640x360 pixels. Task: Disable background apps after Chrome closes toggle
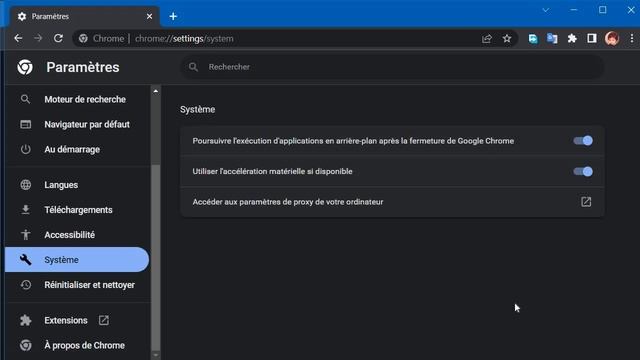pyautogui.click(x=583, y=141)
